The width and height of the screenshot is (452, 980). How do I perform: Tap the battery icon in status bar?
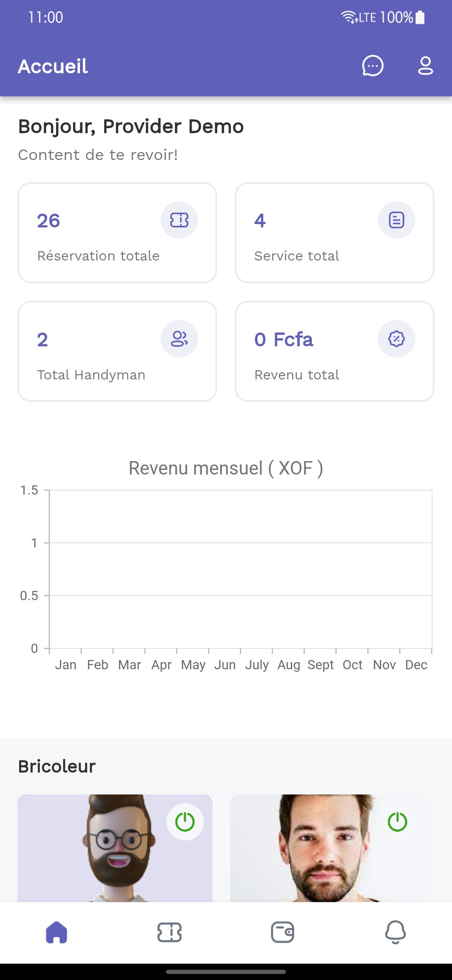[x=420, y=18]
